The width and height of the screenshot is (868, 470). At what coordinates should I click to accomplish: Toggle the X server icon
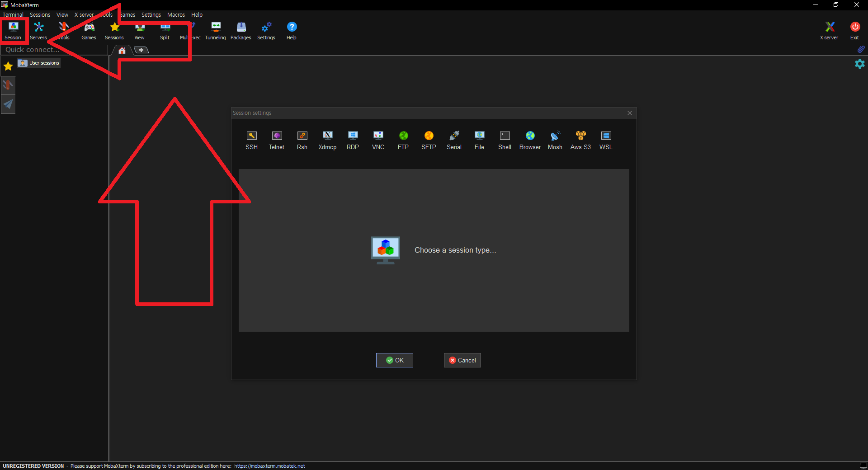pyautogui.click(x=829, y=31)
